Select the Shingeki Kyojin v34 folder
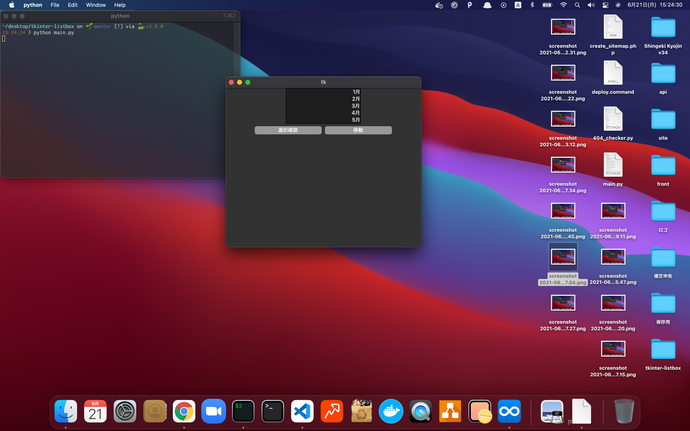690x431 pixels. coord(663,27)
